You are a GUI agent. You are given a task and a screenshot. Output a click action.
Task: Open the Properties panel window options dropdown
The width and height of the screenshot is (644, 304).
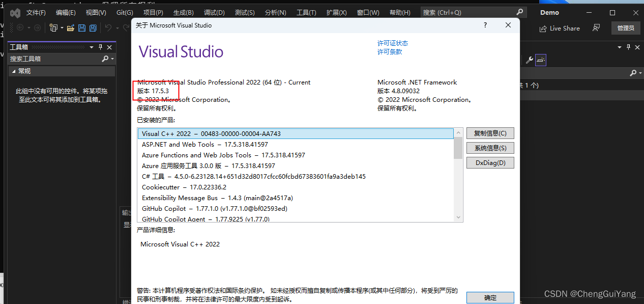tap(620, 47)
